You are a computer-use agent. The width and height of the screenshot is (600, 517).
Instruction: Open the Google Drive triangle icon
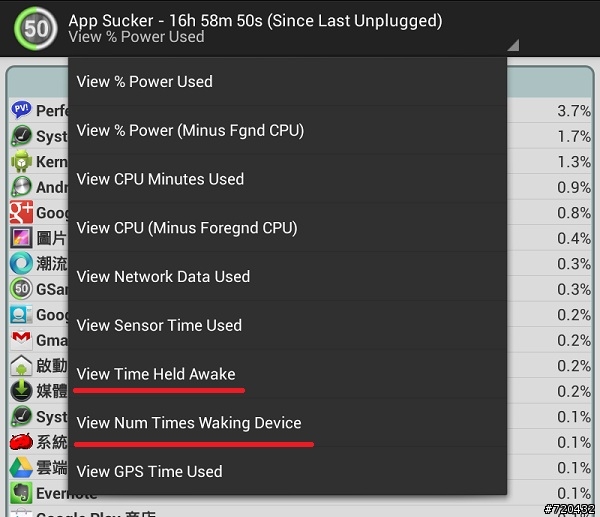pos(21,467)
